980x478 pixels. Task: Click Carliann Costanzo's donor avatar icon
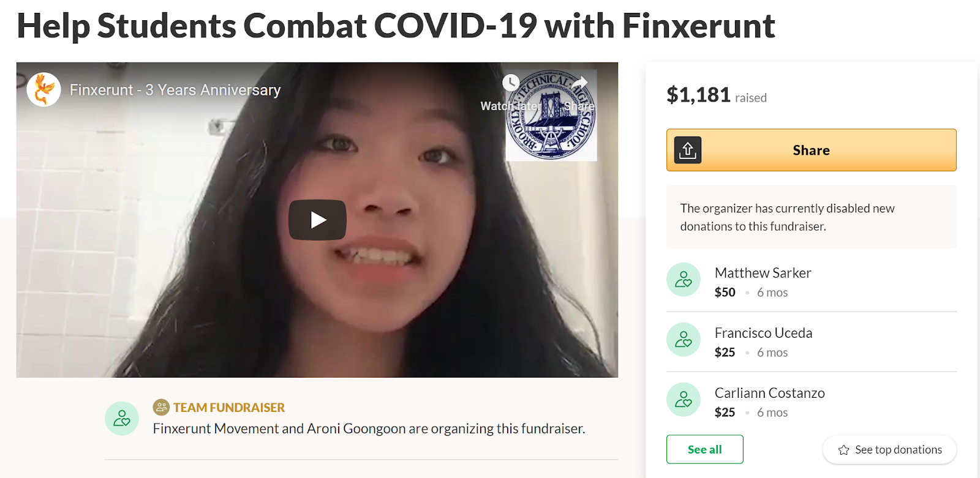684,400
